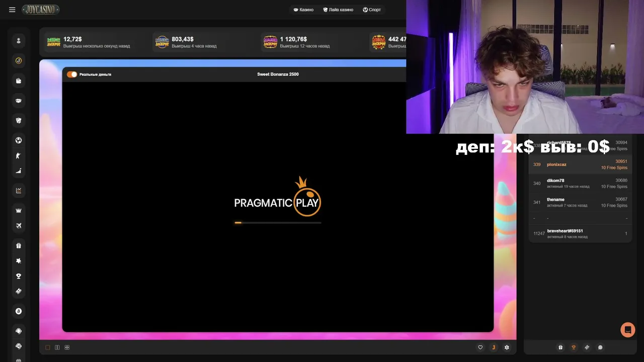The height and width of the screenshot is (362, 644).
Task: Open the bitcoin coin sidebar icon
Action: 19,311
